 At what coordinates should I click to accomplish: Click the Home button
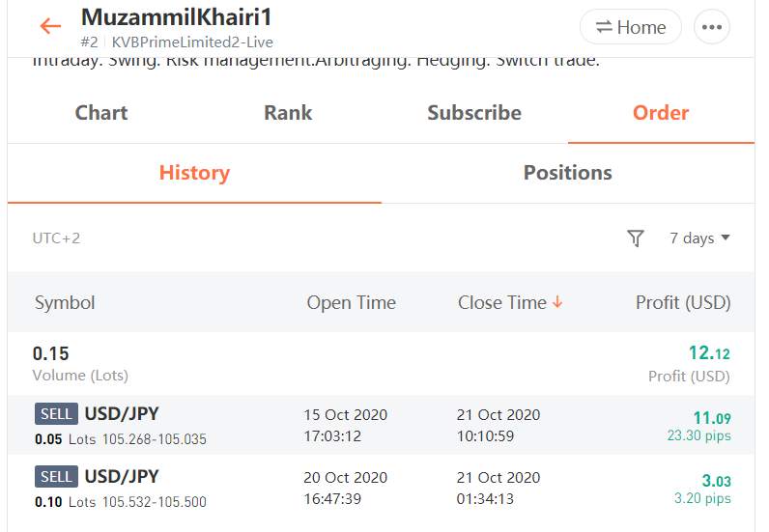[631, 27]
